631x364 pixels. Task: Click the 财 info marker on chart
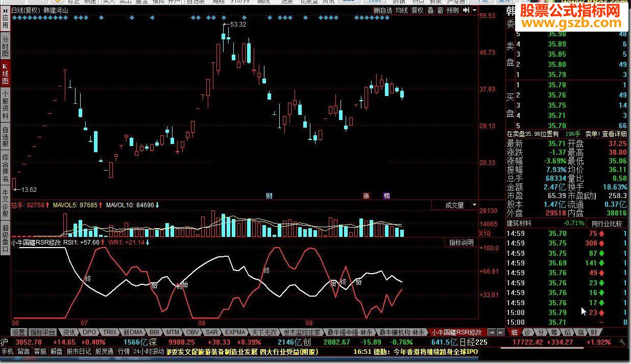pos(269,196)
